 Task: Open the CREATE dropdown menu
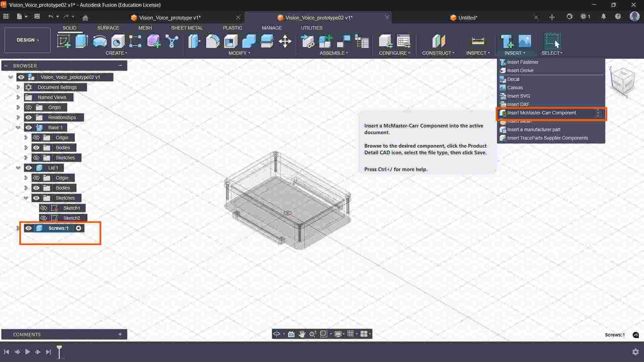pos(116,53)
